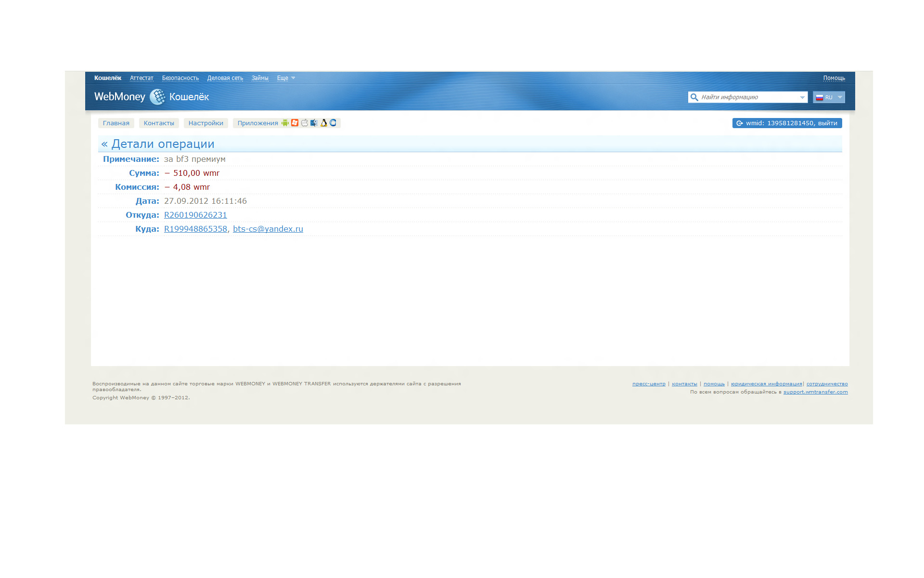Open the RU language dropdown
Screen dimensions: 924x578
pos(829,97)
